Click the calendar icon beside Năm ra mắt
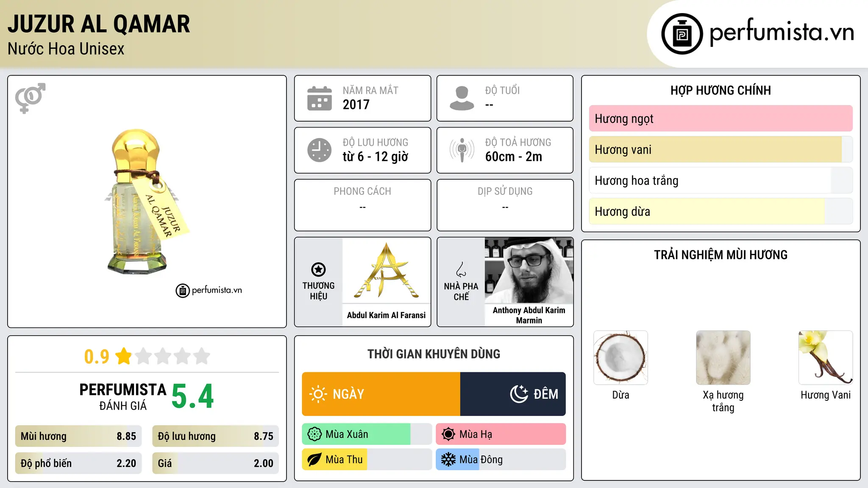The width and height of the screenshot is (868, 488). pyautogui.click(x=320, y=98)
